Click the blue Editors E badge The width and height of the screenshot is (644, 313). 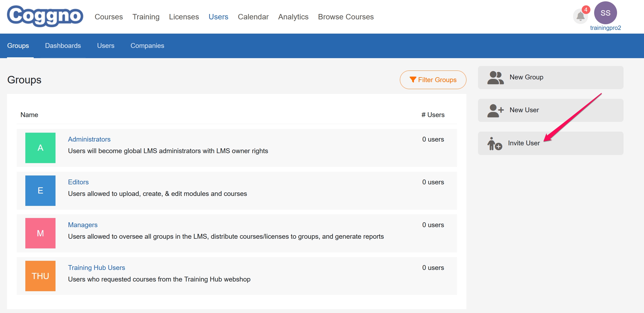click(x=40, y=191)
